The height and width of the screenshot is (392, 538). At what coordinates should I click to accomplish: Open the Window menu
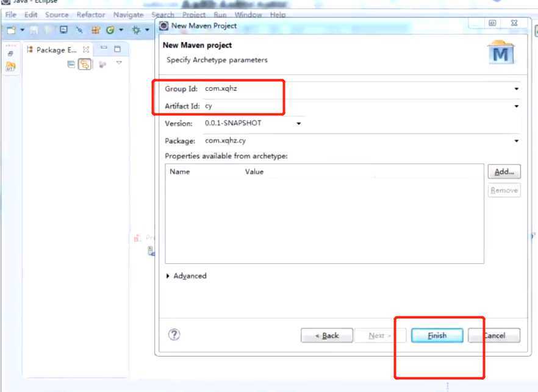(248, 15)
